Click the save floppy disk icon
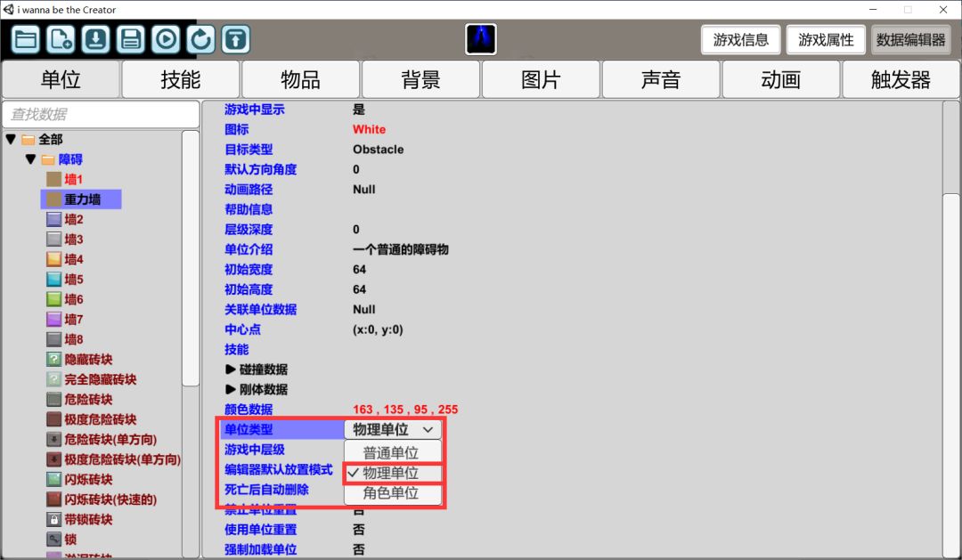 pos(131,39)
